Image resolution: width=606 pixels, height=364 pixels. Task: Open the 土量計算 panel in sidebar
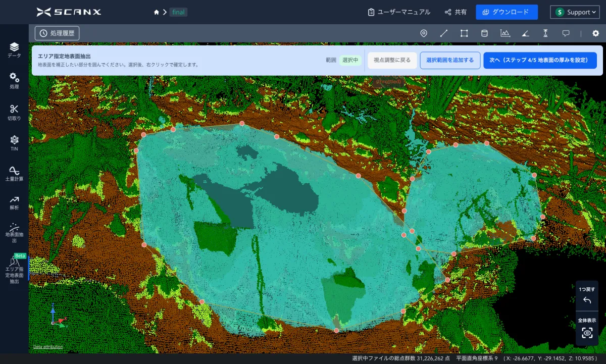pos(14,173)
